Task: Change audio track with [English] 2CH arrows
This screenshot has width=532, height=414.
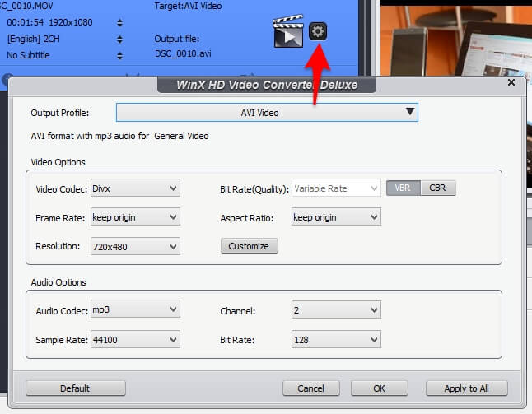Action: click(119, 40)
